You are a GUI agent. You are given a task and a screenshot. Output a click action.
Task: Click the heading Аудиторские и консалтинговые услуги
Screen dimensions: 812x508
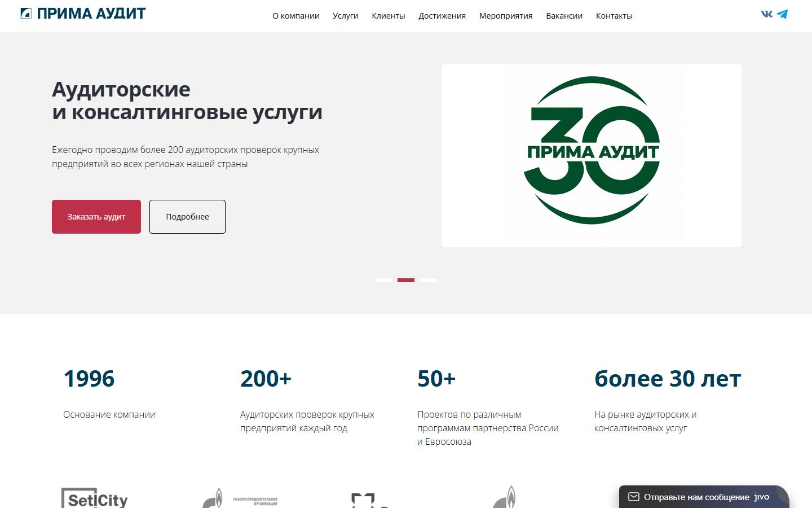coord(187,100)
